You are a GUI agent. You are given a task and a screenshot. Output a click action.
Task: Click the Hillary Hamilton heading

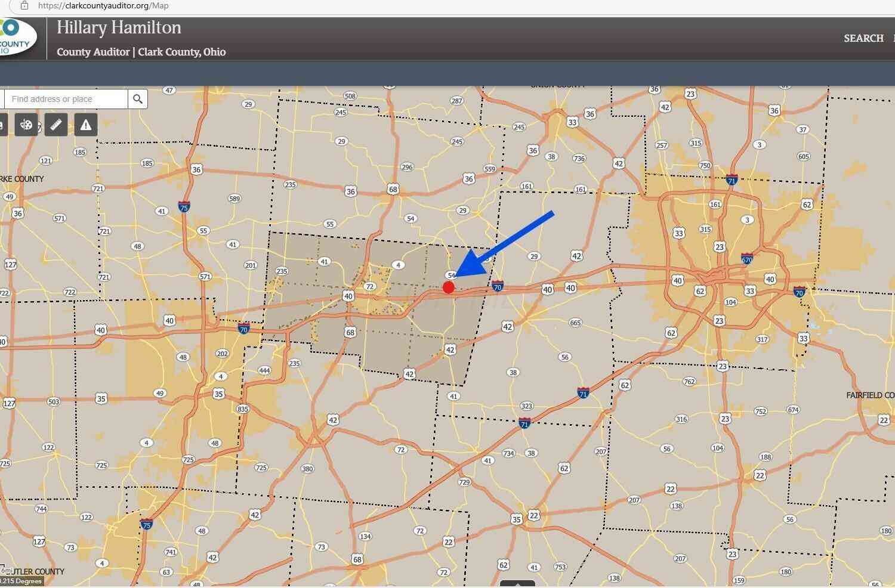click(119, 27)
